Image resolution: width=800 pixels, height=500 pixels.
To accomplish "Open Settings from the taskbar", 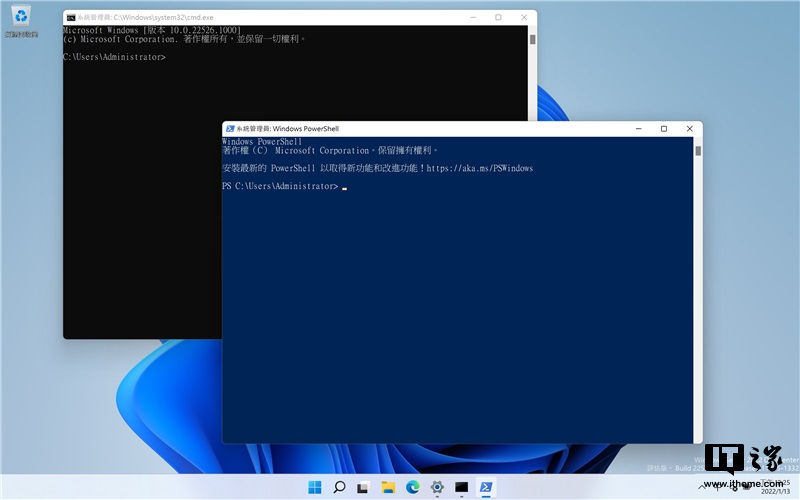I will [437, 487].
